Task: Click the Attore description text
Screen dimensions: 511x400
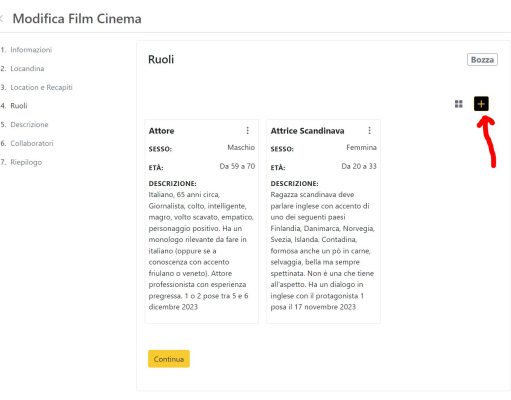Action: pyautogui.click(x=201, y=251)
